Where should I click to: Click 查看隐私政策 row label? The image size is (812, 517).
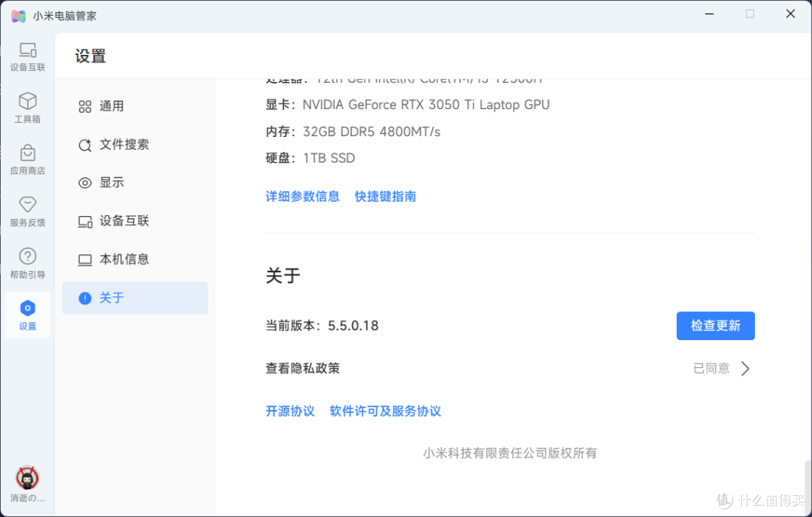(302, 369)
